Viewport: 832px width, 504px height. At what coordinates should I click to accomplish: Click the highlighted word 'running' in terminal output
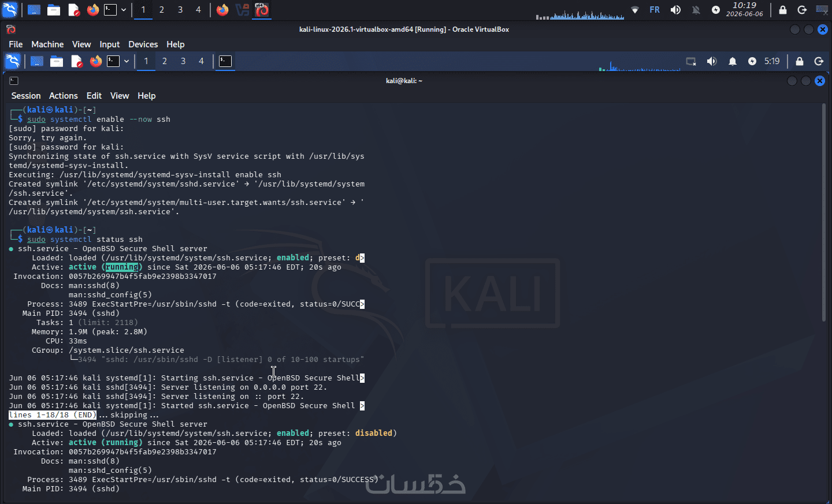122,267
